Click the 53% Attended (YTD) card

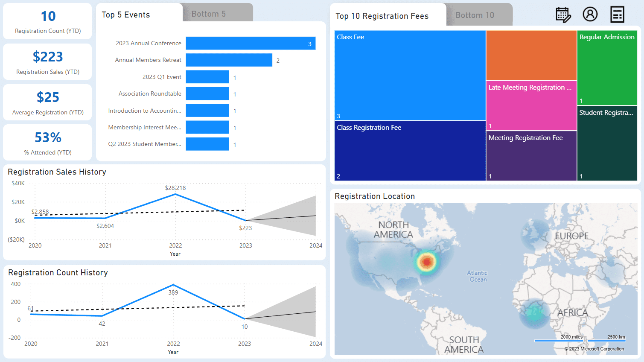click(x=47, y=142)
